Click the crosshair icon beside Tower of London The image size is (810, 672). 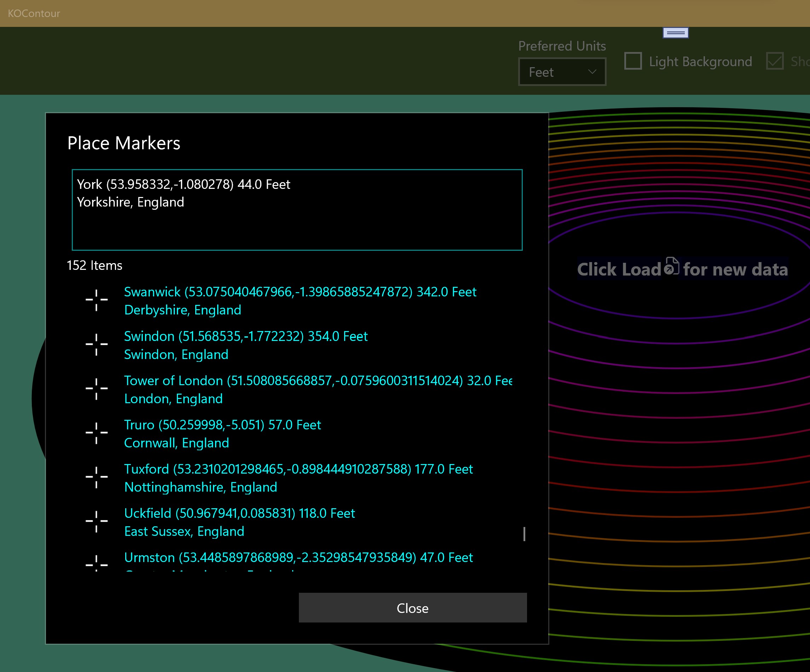pos(97,389)
